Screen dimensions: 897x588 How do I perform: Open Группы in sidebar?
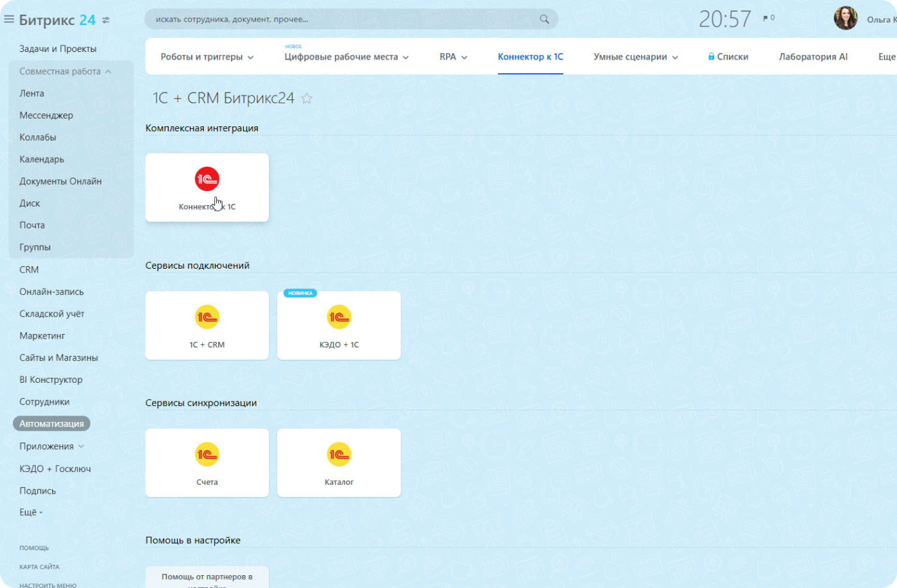35,247
